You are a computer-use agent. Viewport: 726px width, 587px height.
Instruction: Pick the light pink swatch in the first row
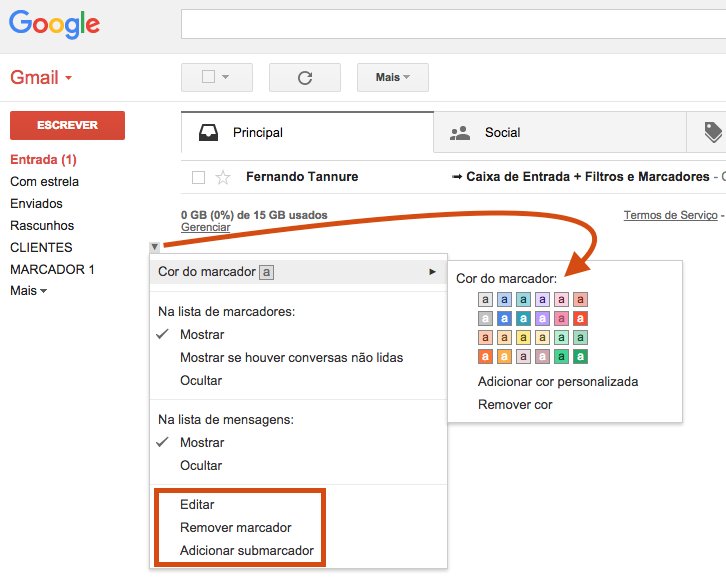tap(561, 300)
